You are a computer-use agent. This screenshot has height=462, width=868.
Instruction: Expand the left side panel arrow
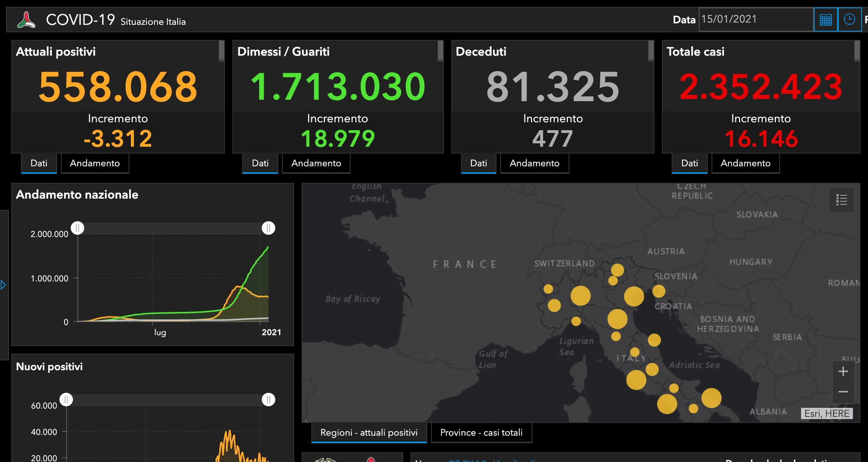point(3,285)
